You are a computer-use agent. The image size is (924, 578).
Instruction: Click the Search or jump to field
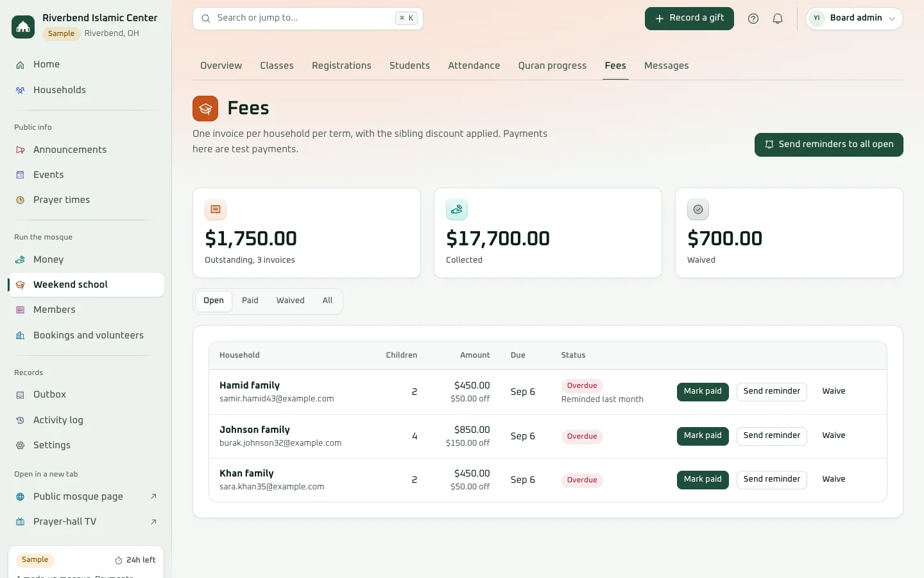[x=308, y=19]
